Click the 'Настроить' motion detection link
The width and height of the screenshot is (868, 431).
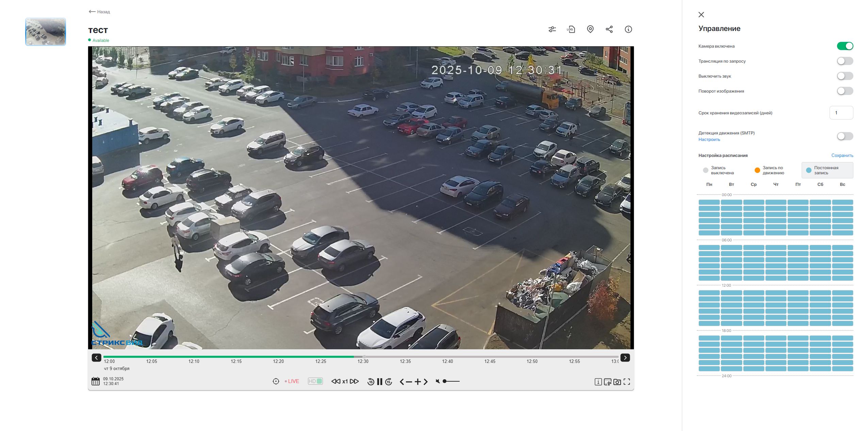[709, 140]
